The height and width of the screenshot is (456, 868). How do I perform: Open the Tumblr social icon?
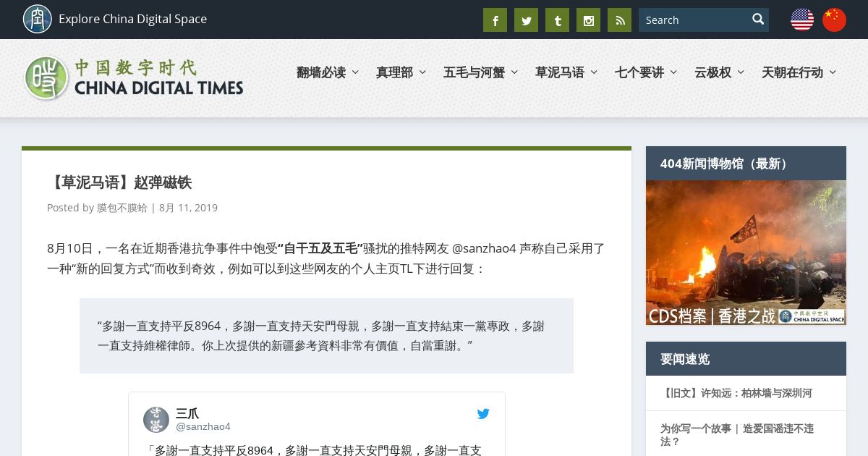[557, 20]
